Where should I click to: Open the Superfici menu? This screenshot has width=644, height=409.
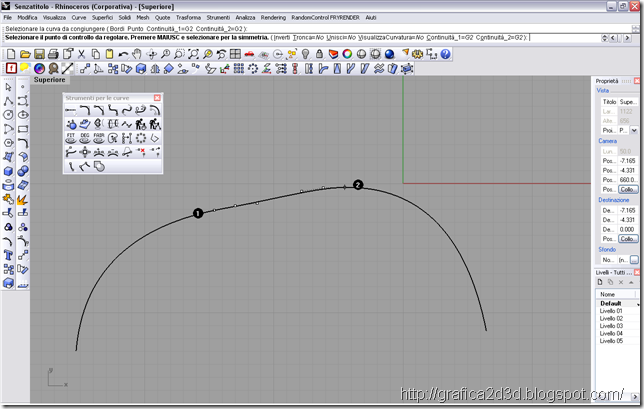[x=102, y=18]
